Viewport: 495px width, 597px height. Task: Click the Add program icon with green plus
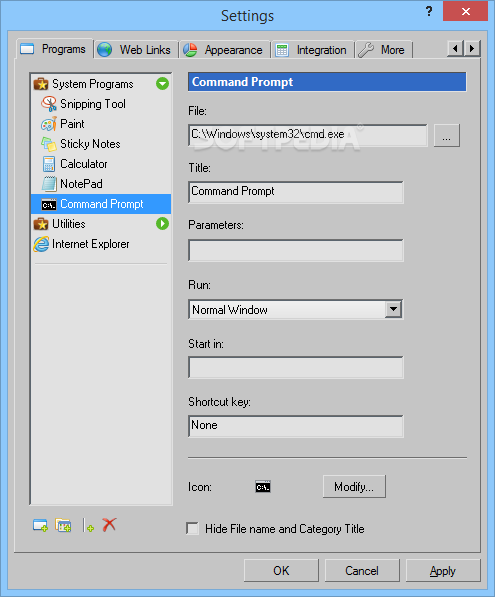click(x=40, y=525)
